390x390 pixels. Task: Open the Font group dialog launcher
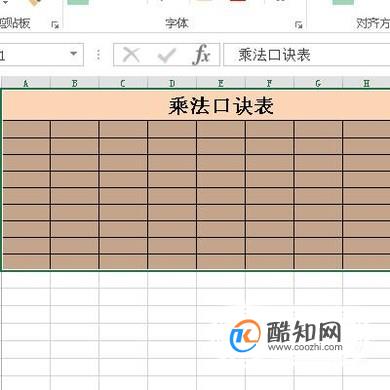(x=299, y=25)
